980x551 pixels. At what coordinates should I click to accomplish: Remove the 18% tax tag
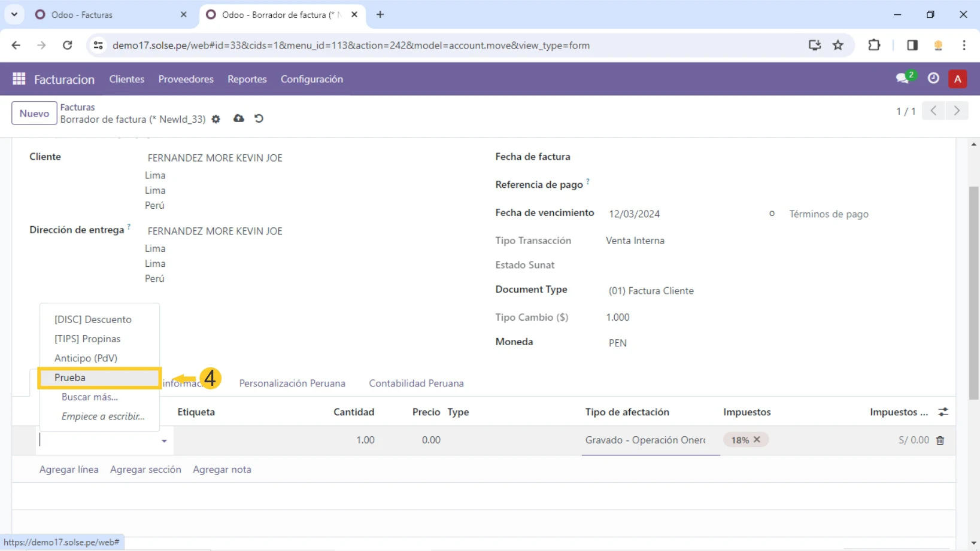[x=757, y=440]
